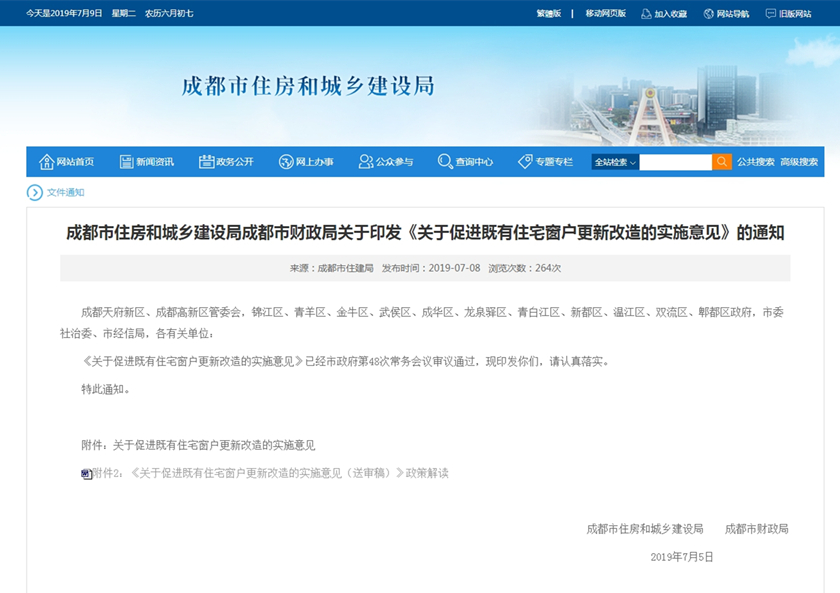Click the signature 成都市财政局
The width and height of the screenshot is (840, 593).
coord(756,529)
